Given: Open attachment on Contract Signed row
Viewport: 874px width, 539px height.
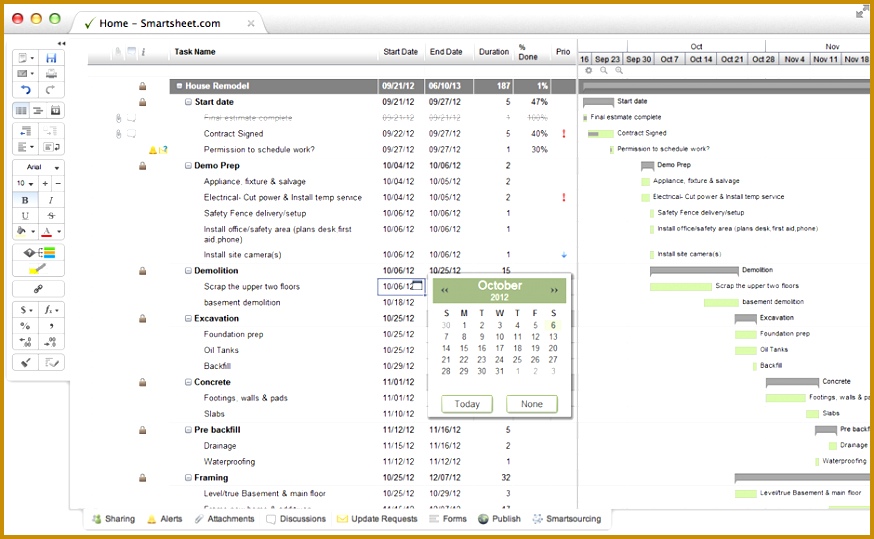Looking at the screenshot, I should [x=118, y=134].
